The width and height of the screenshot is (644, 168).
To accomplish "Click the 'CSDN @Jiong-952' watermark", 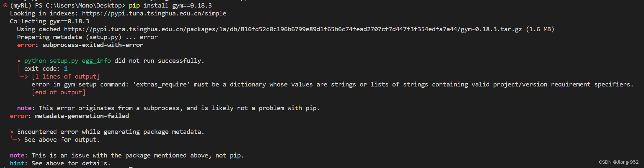I will (618, 162).
